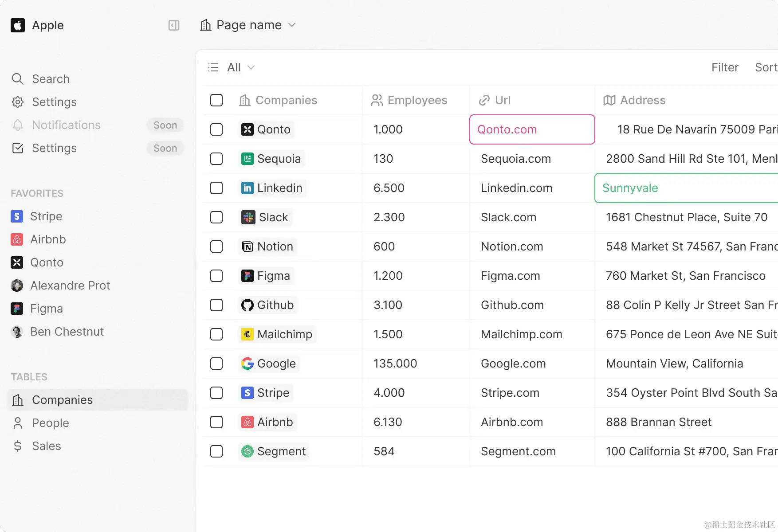The width and height of the screenshot is (778, 532).
Task: Click the Stripe.com url cell
Action: click(532, 393)
